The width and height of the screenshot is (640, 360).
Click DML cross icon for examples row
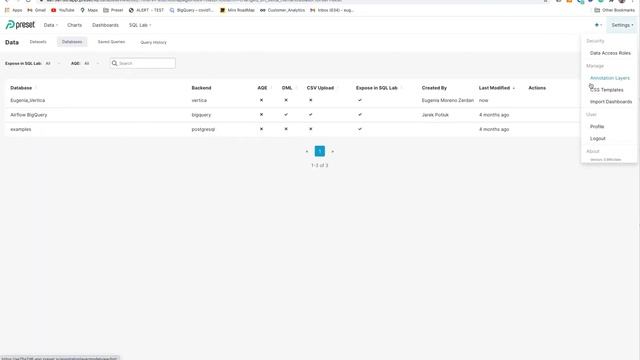(286, 129)
